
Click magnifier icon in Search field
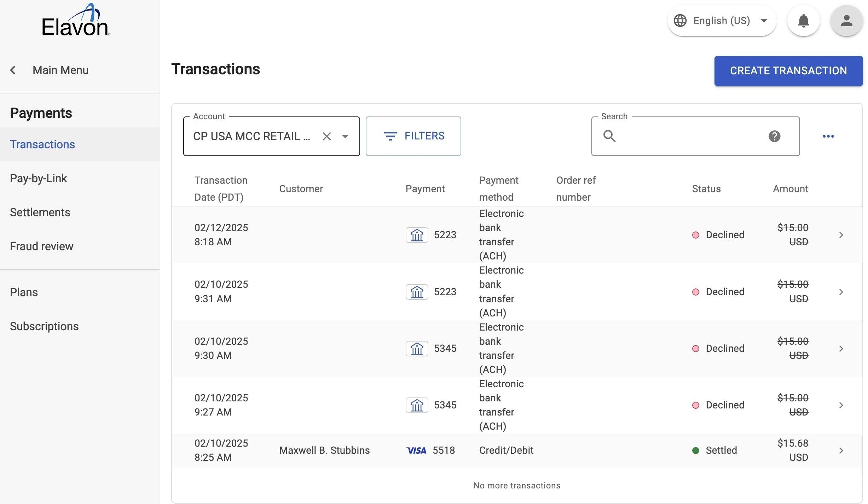[x=609, y=136]
